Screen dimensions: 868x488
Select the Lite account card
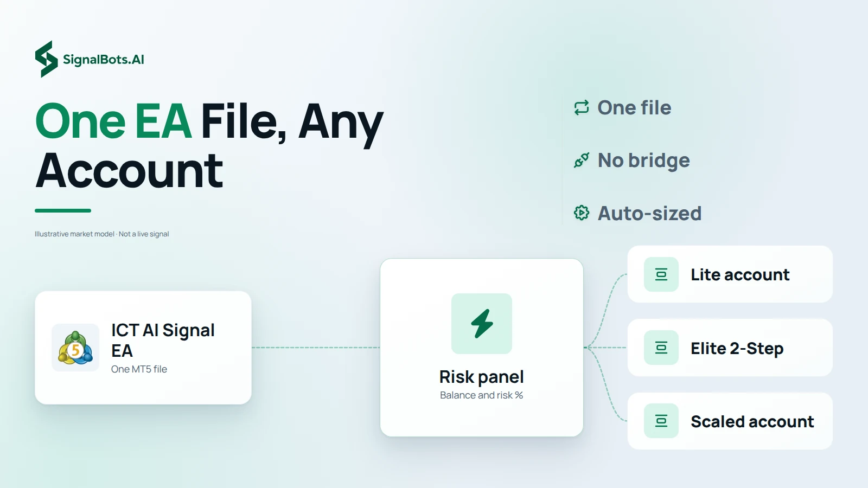pyautogui.click(x=730, y=274)
